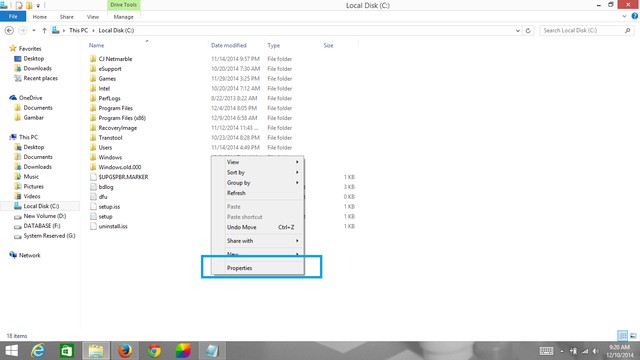Launch Google Chrome from the taskbar
This screenshot has height=360, width=640.
click(154, 351)
